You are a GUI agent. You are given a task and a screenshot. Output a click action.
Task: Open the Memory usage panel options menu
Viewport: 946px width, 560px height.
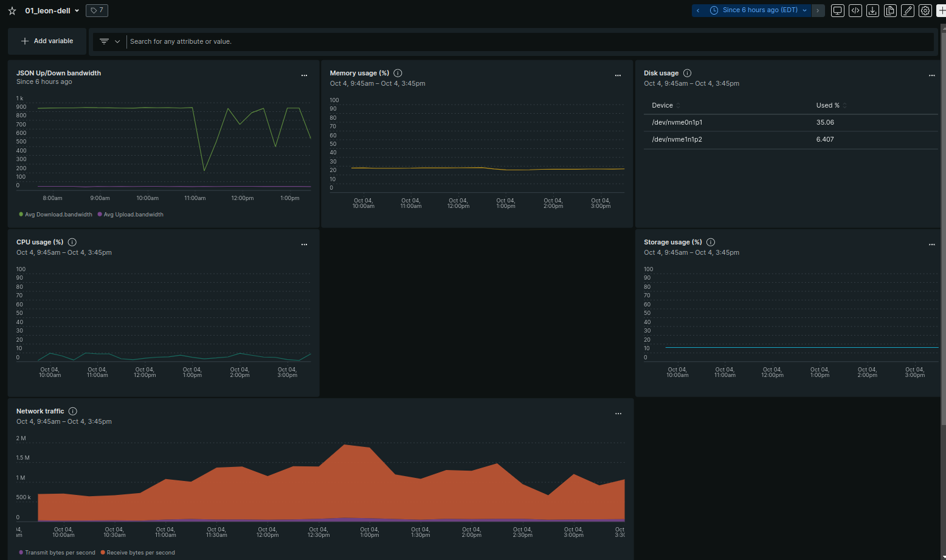click(618, 75)
